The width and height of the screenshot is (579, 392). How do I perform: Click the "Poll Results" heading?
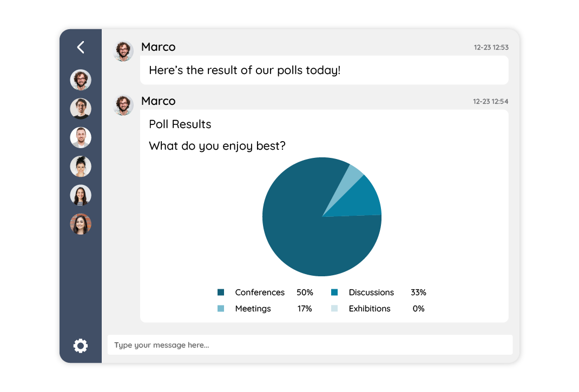click(x=180, y=124)
